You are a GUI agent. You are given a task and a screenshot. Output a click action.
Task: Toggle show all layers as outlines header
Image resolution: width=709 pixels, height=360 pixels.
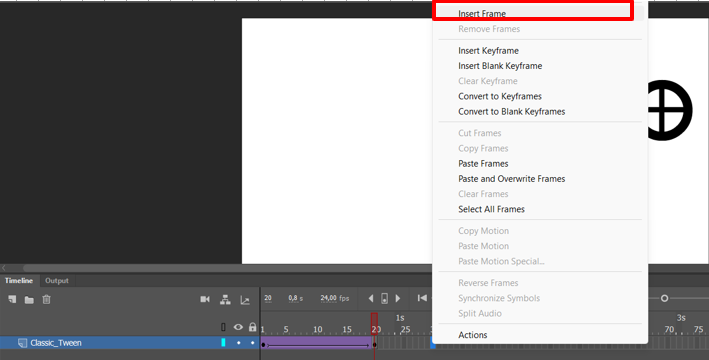(x=223, y=327)
